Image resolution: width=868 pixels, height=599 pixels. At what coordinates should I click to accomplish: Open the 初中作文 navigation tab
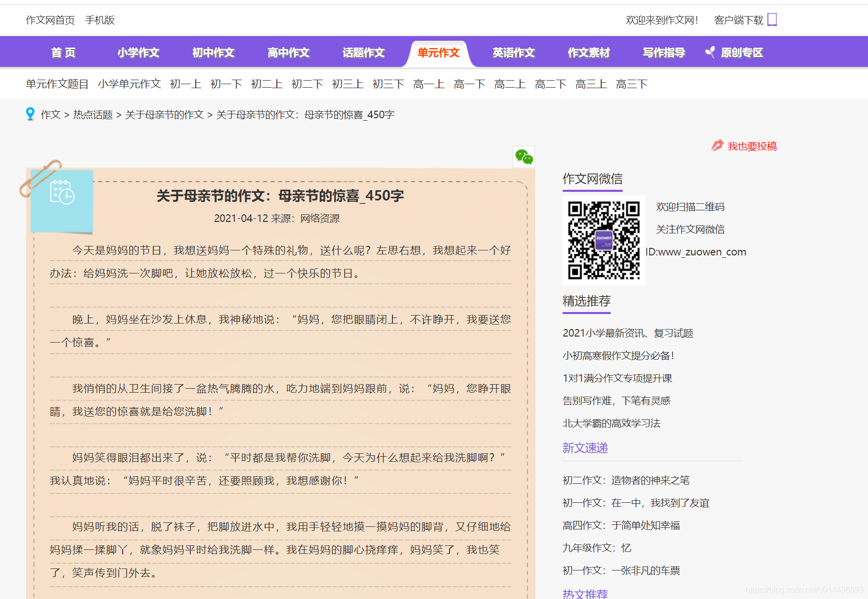pos(213,53)
